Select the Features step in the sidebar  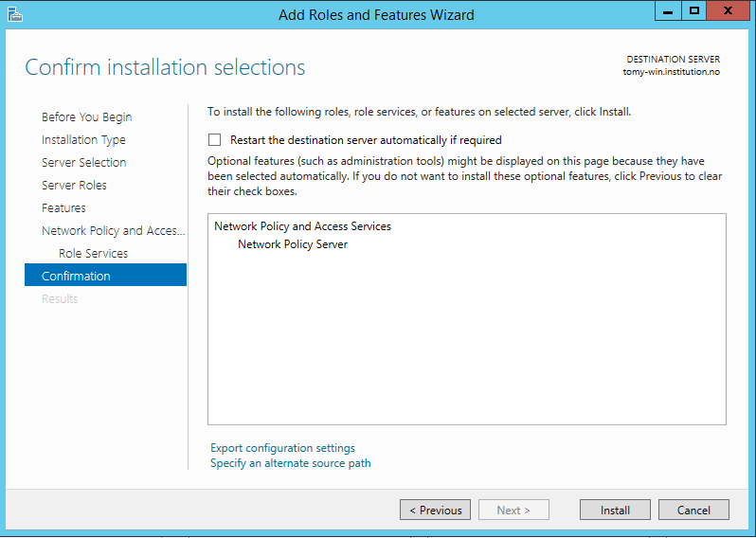63,208
